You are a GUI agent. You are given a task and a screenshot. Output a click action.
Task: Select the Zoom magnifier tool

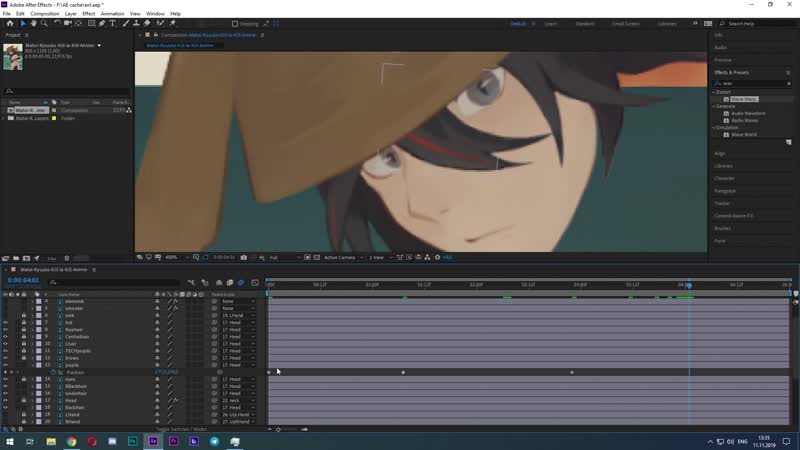point(44,23)
